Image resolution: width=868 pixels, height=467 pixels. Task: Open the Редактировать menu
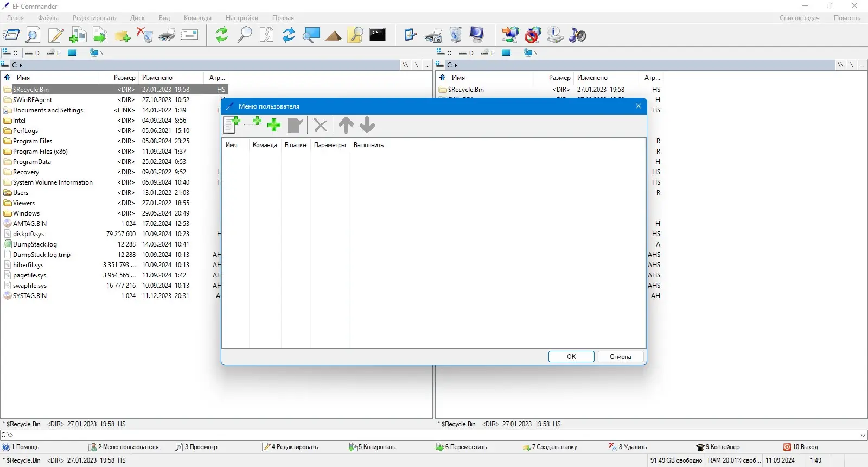(x=94, y=18)
